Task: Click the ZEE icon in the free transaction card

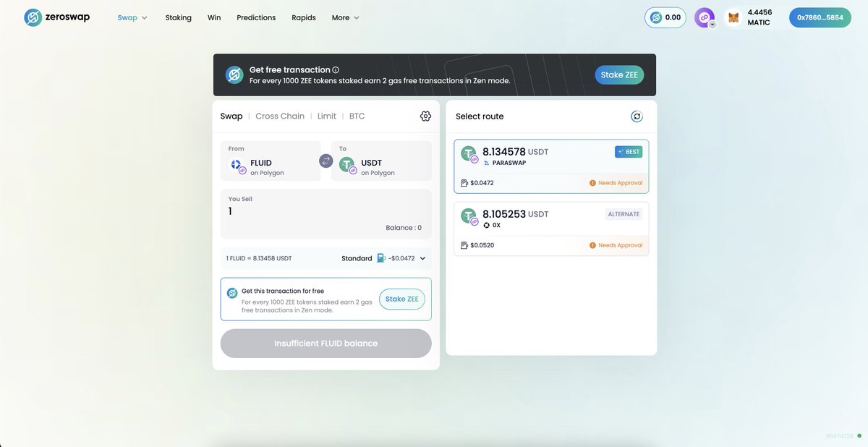Action: coord(232,293)
